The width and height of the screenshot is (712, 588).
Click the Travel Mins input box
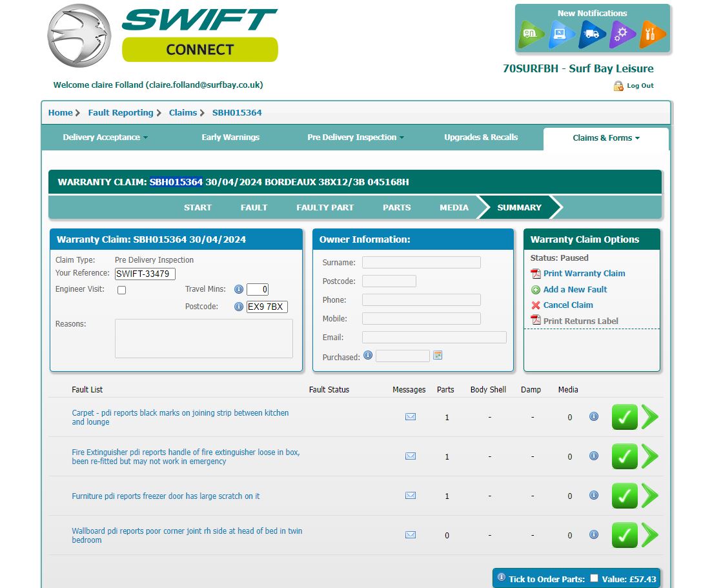tap(258, 289)
